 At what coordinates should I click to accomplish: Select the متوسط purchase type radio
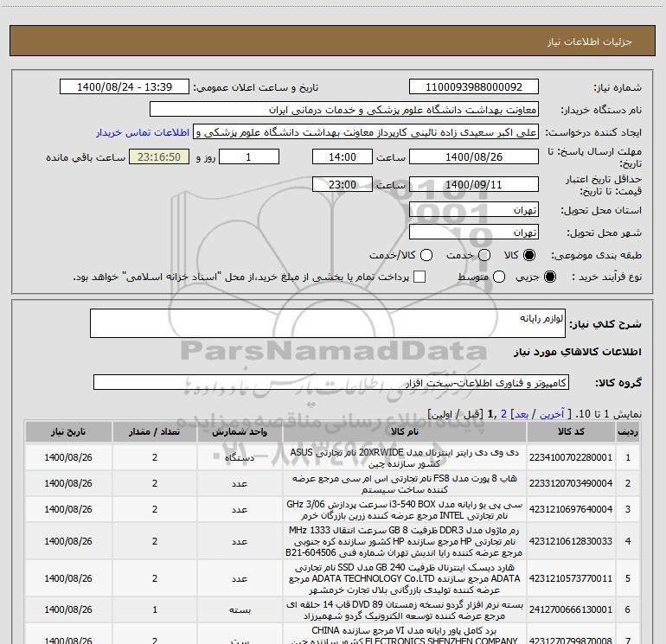pyautogui.click(x=499, y=277)
